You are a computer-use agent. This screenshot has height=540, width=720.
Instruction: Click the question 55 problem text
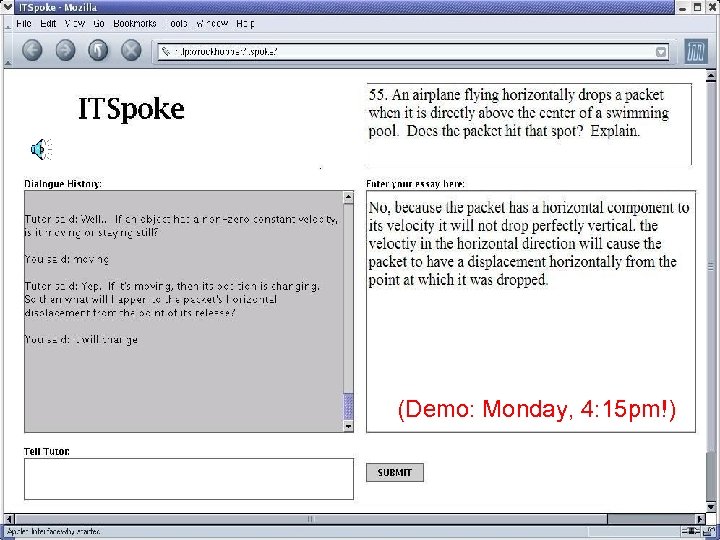click(518, 113)
